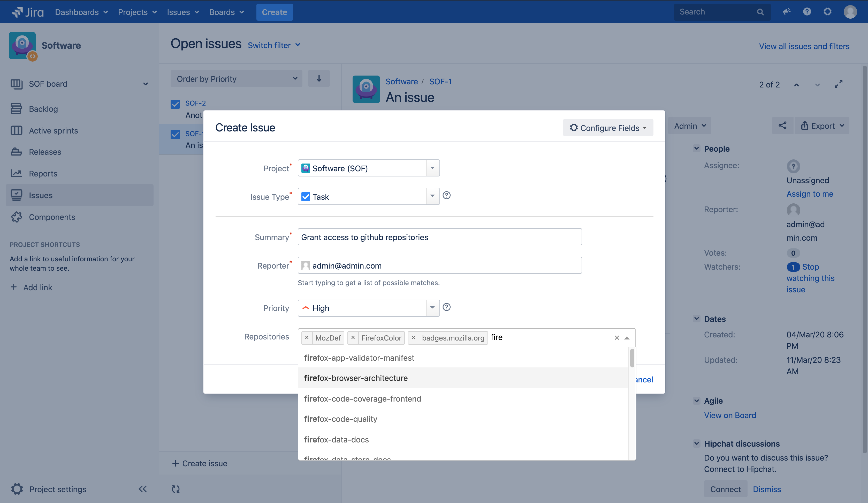868x503 pixels.
Task: Expand issue to full screen view
Action: (839, 84)
